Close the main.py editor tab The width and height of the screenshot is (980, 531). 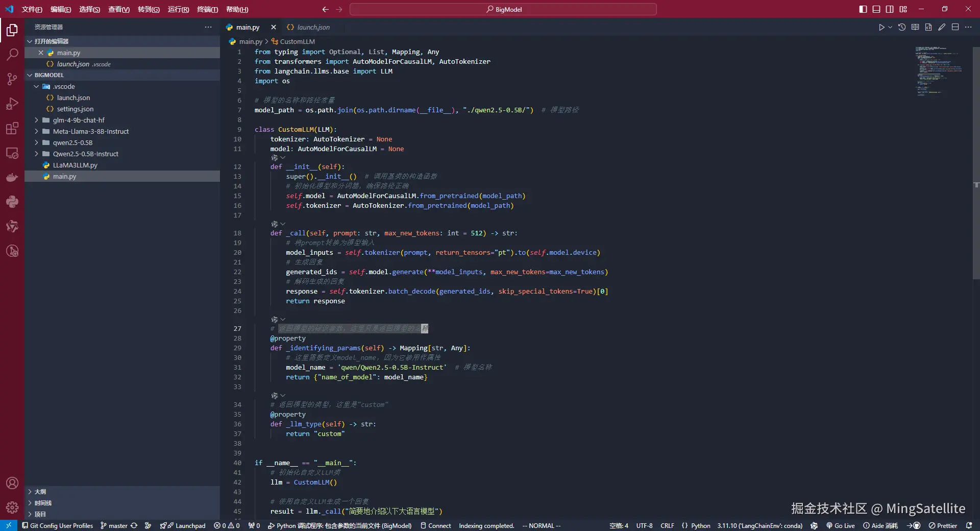click(274, 27)
